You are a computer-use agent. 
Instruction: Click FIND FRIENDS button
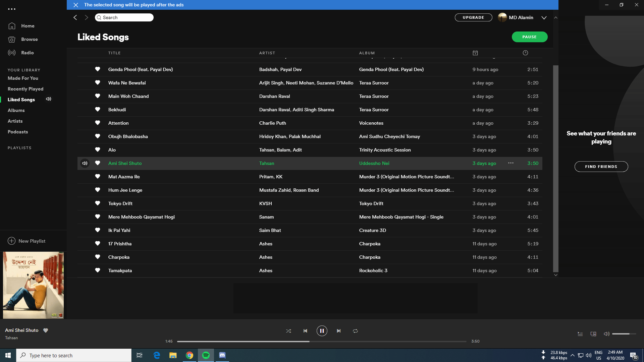tap(601, 167)
